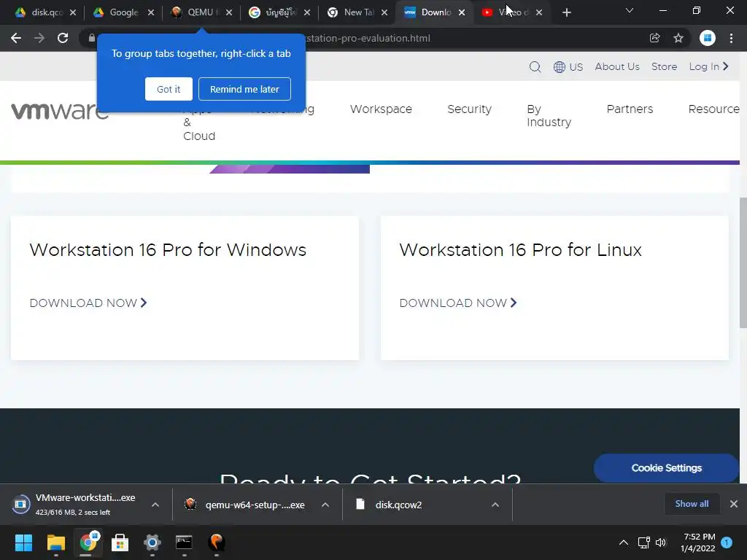
Task: Bookmark this page with the star icon
Action: 678,38
